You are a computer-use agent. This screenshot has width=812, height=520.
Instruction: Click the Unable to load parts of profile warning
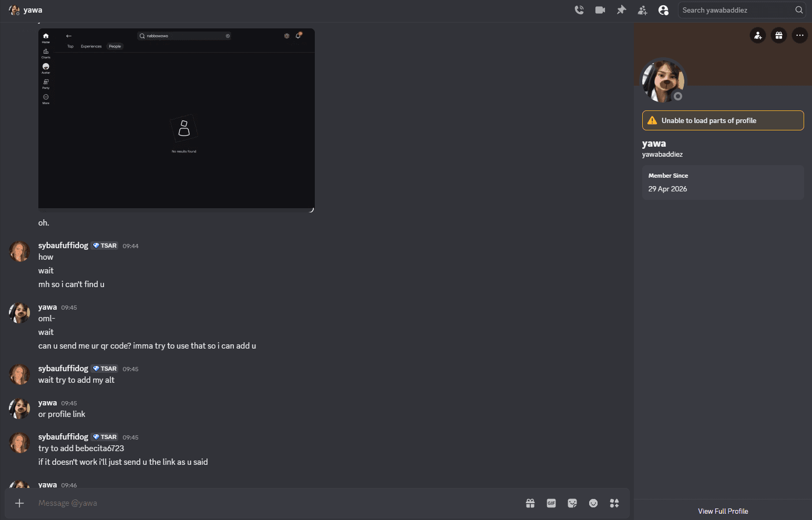[723, 120]
